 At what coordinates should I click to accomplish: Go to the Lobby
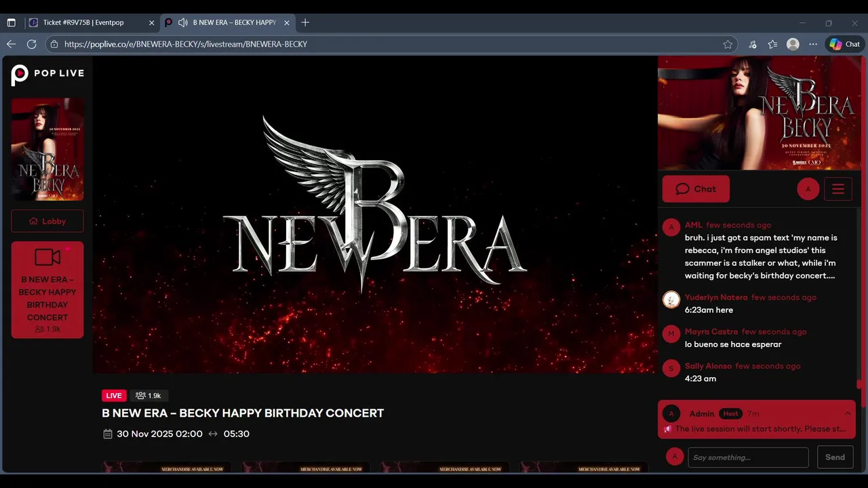click(x=47, y=221)
